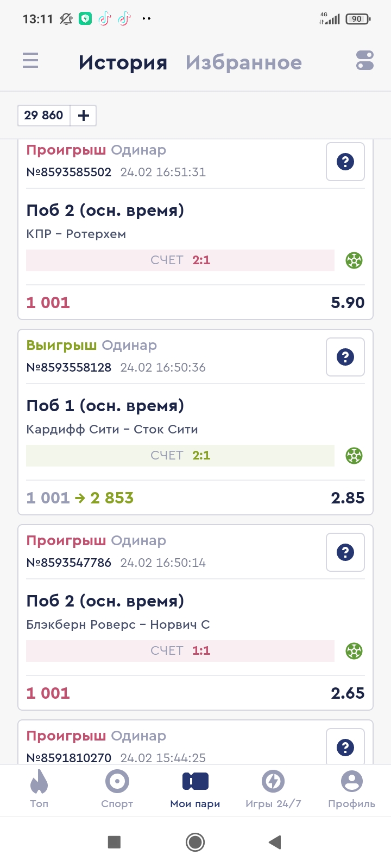Tap football icon for Кардифф Сити match
The image size is (391, 868).
pos(354,456)
